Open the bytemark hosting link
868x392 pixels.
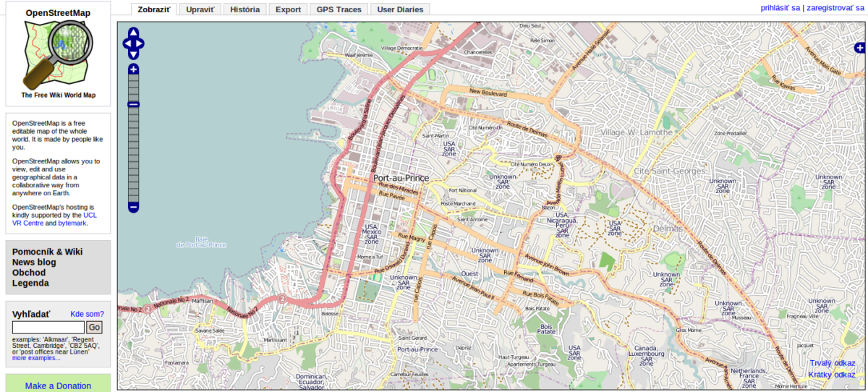(x=71, y=223)
